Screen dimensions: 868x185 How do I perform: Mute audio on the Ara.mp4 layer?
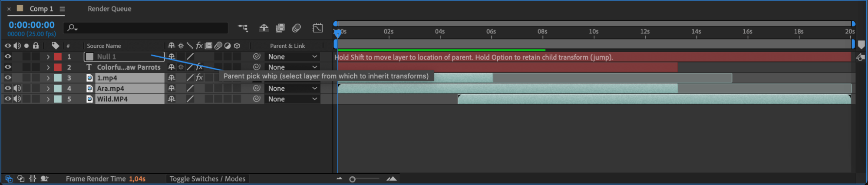(x=17, y=88)
